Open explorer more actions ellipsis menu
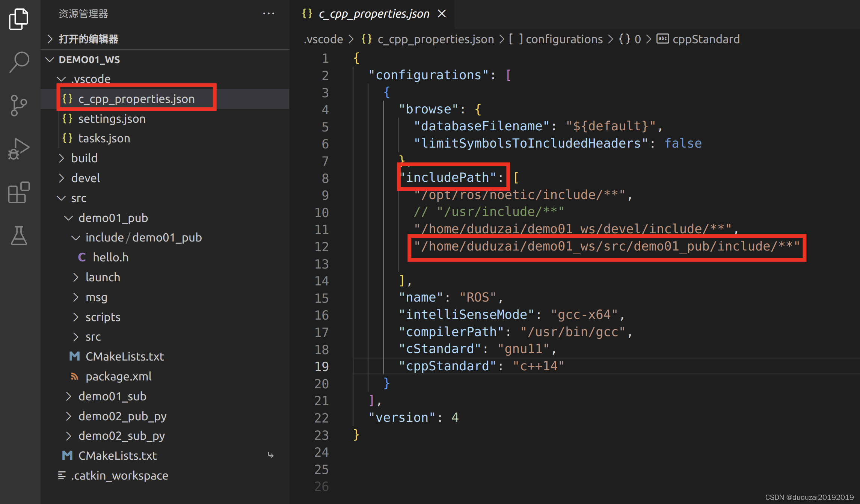This screenshot has width=860, height=504. click(x=269, y=14)
